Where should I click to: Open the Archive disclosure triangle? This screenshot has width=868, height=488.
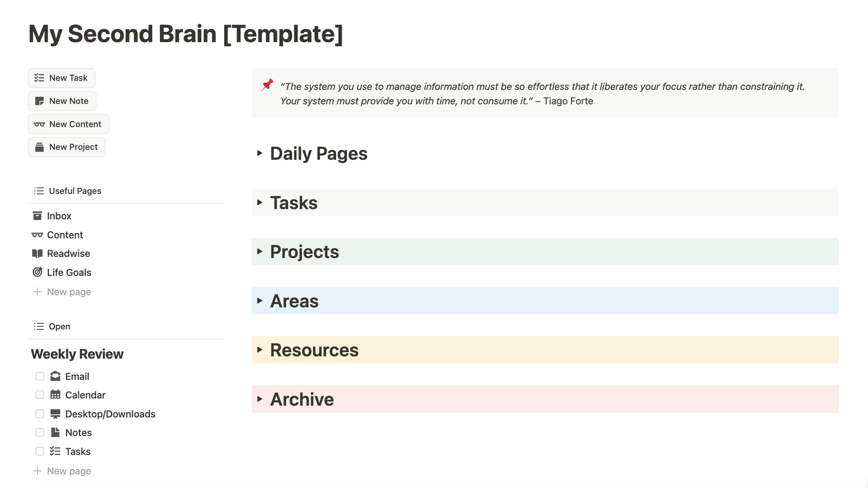260,399
